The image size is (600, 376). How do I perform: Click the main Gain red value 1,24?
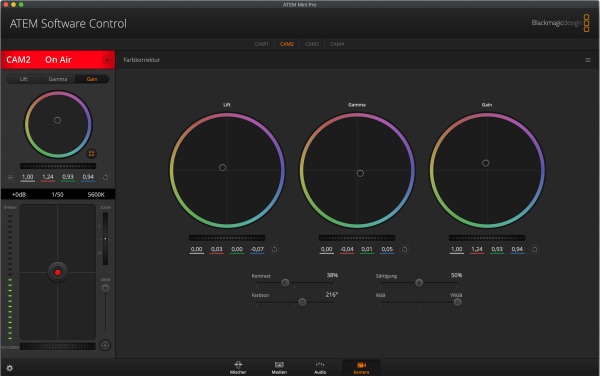pos(477,249)
